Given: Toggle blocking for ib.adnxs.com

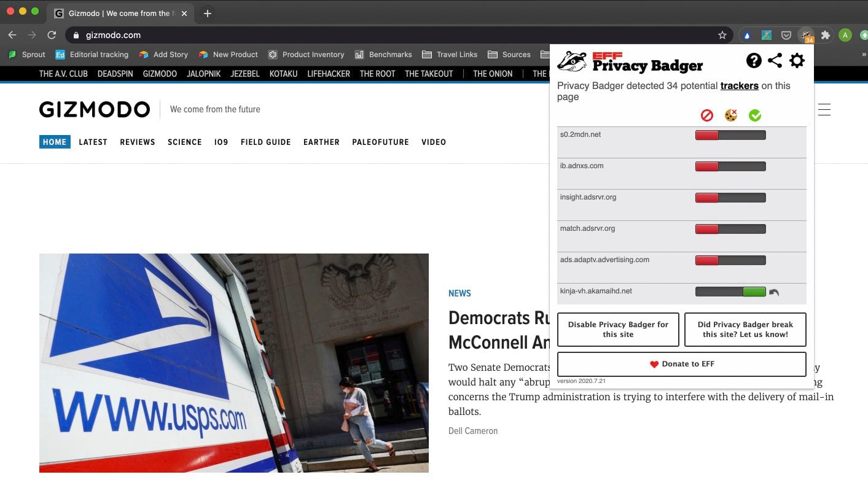Looking at the screenshot, I should [730, 166].
